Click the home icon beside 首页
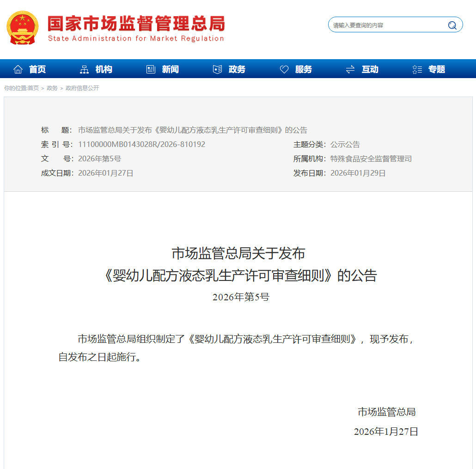476x469 pixels. [x=18, y=69]
